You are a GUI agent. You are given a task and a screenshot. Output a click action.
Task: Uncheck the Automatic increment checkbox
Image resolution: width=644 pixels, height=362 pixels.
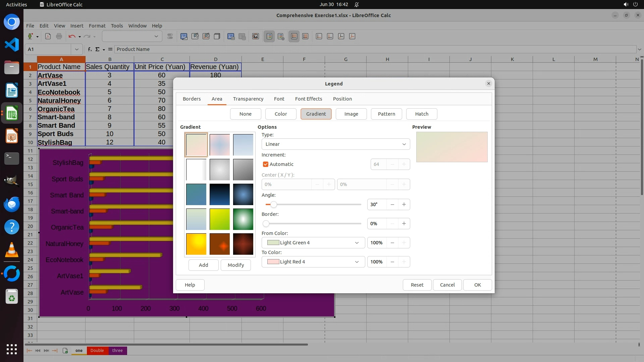coord(266,164)
